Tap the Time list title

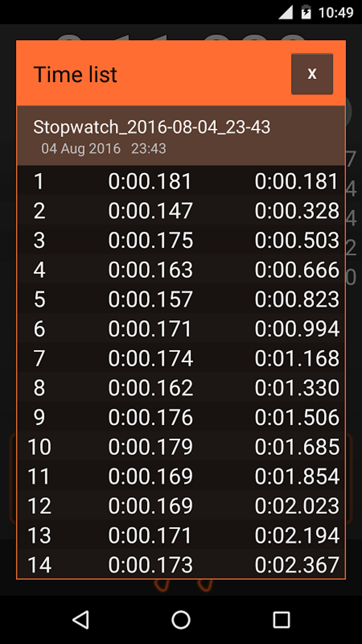tap(75, 75)
